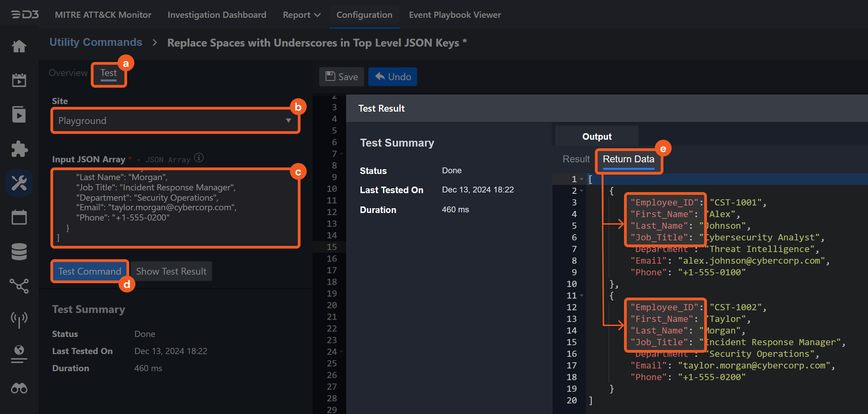This screenshot has width=868, height=414.
Task: Click the connected nodes sidebar icon
Action: click(x=19, y=286)
